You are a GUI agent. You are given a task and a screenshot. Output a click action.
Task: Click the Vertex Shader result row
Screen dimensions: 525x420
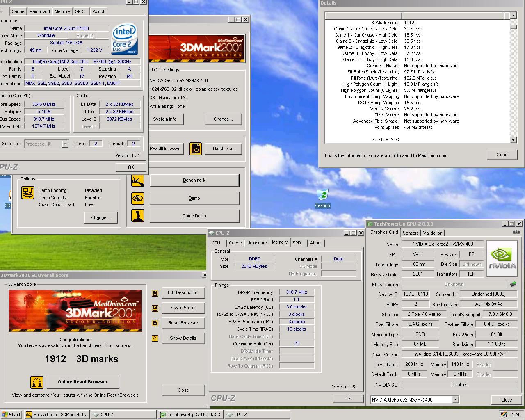coord(417,109)
